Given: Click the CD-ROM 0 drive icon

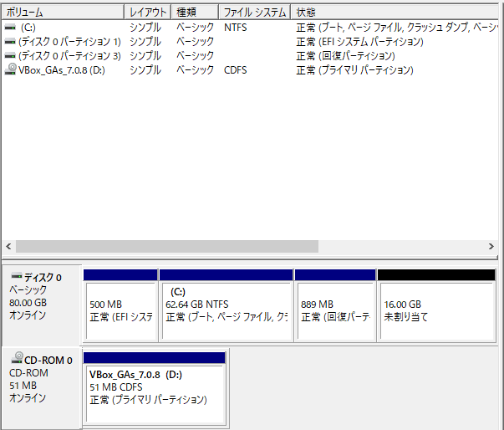Looking at the screenshot, I should click(x=17, y=358).
